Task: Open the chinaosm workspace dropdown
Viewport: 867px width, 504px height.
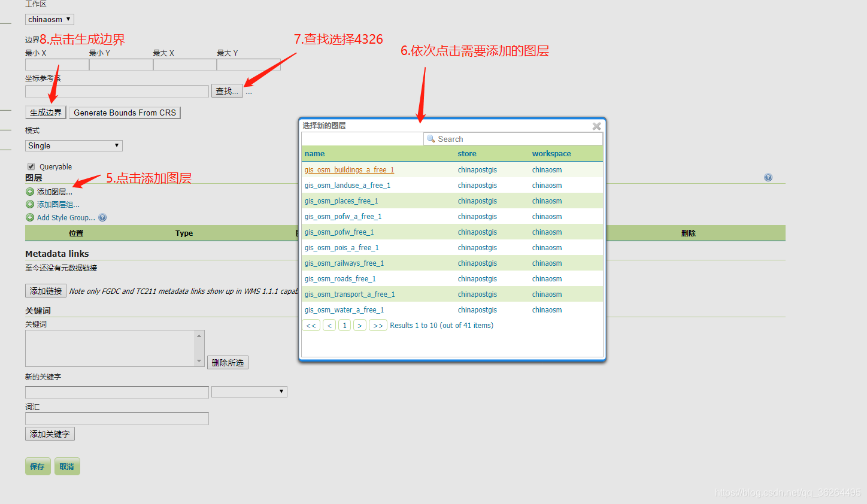Action: (50, 19)
